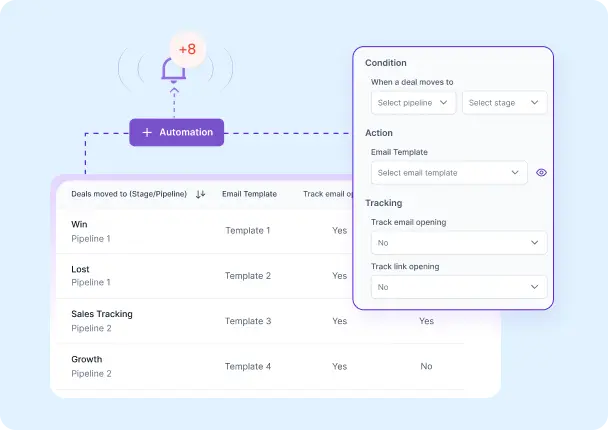Click Template 4 in the Growth row
608x430 pixels.
click(248, 366)
